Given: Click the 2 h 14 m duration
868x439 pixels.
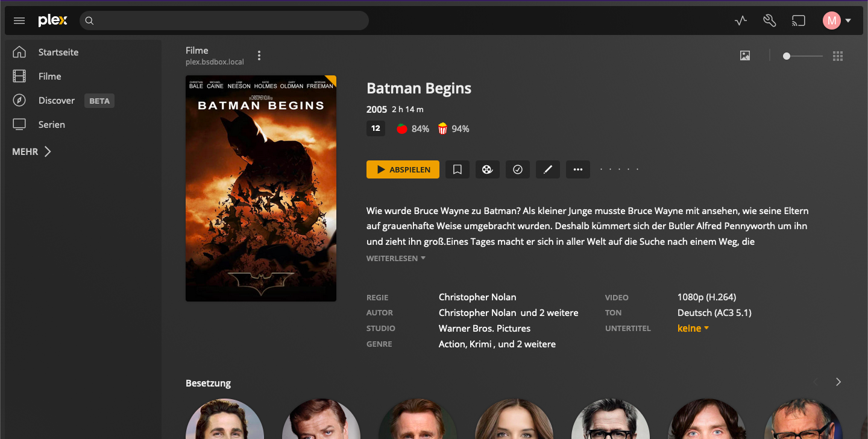Looking at the screenshot, I should point(407,109).
